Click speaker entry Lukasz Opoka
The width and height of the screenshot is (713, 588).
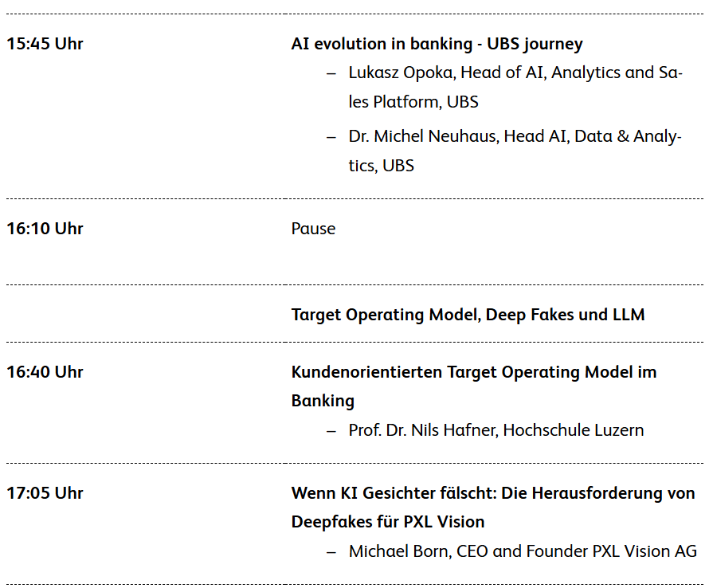(x=515, y=87)
